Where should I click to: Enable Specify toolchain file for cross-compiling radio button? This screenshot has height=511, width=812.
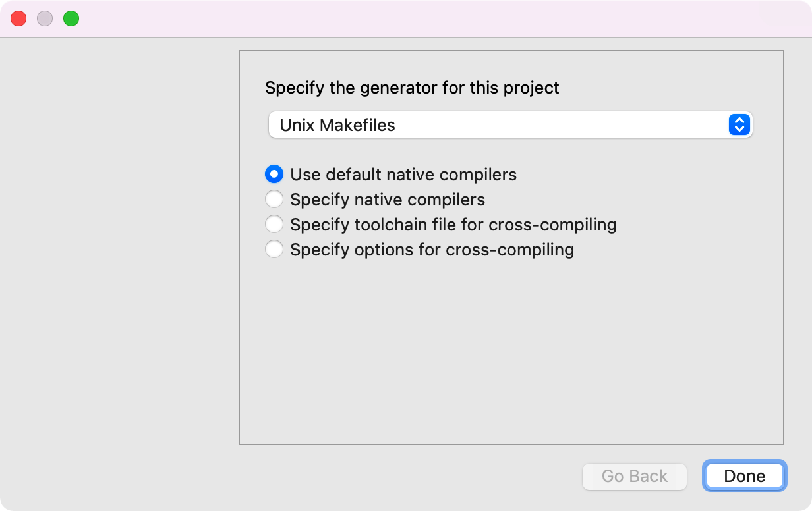coord(274,225)
